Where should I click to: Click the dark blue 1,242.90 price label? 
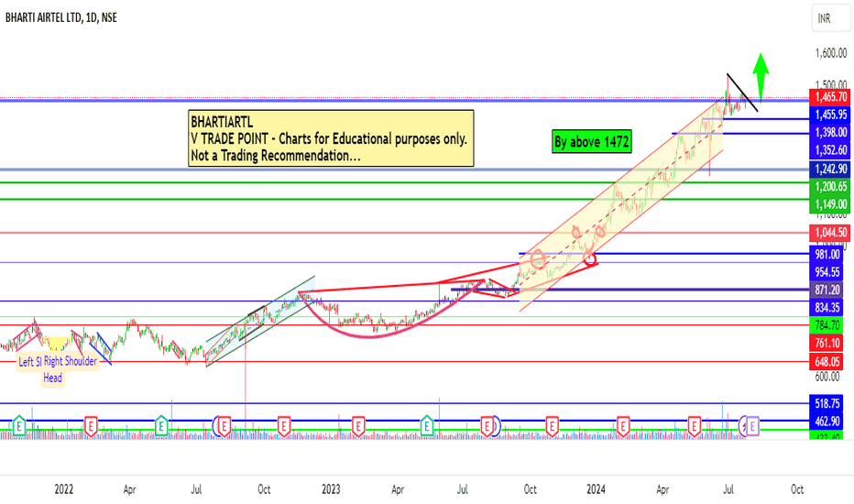click(830, 169)
